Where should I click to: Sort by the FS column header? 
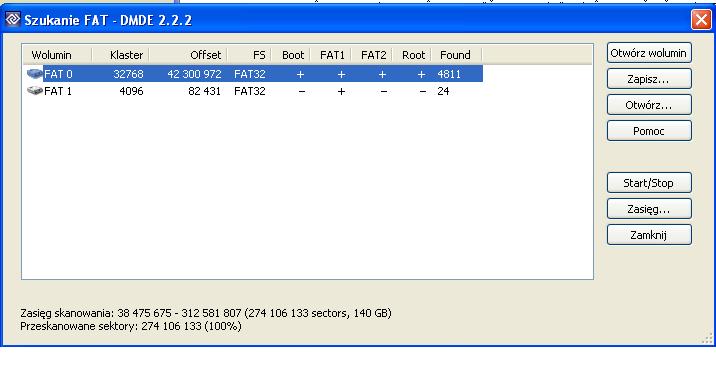pyautogui.click(x=249, y=55)
